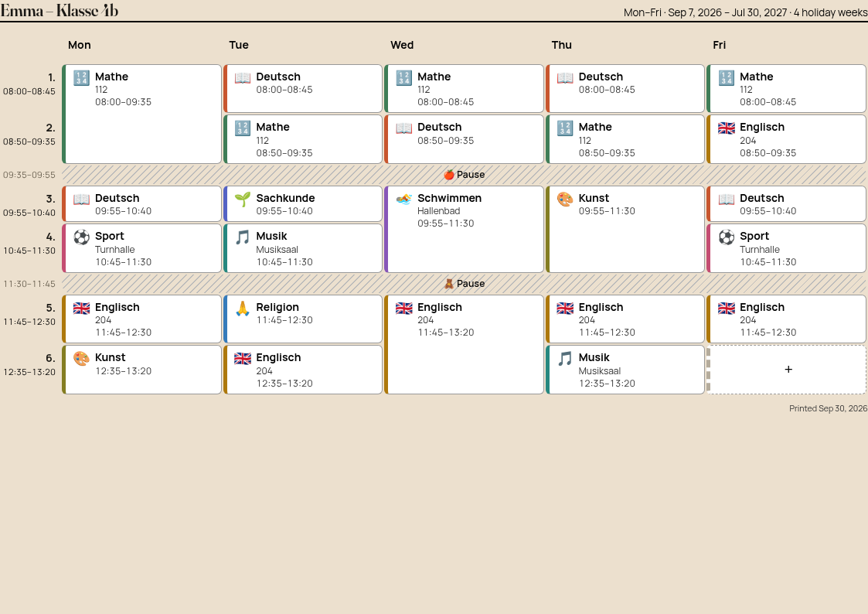Image resolution: width=868 pixels, height=614 pixels.
Task: Click the 09:55–11:30 time in Thursday's Kunst
Action: click(x=607, y=211)
